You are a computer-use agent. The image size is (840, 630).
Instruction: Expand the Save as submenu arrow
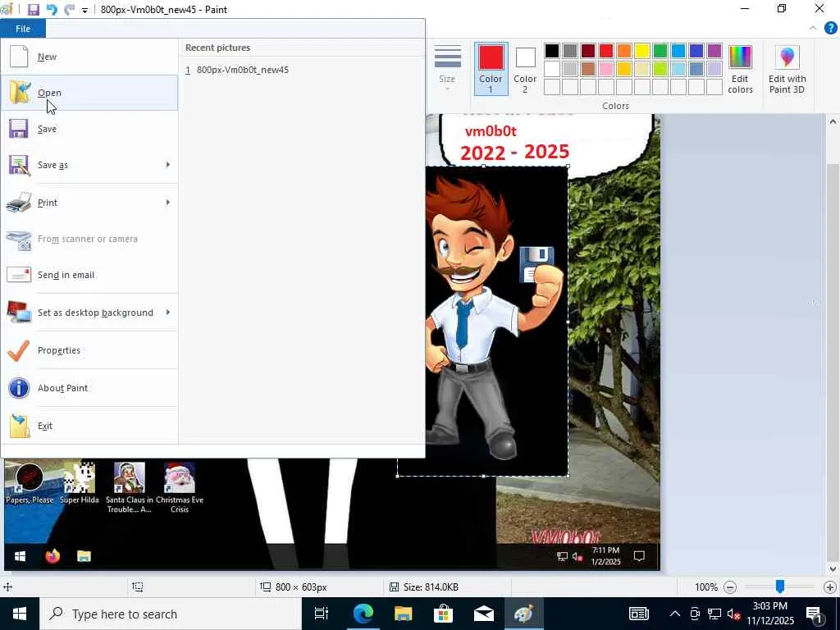click(x=168, y=165)
